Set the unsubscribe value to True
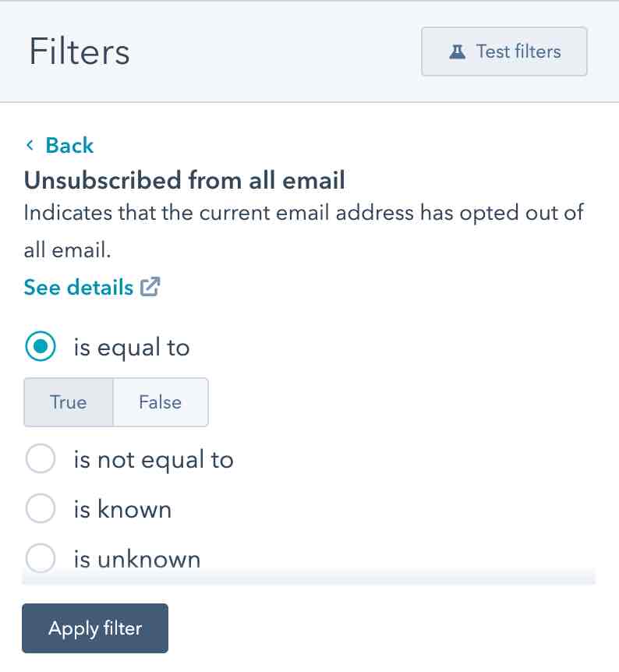 coord(69,402)
